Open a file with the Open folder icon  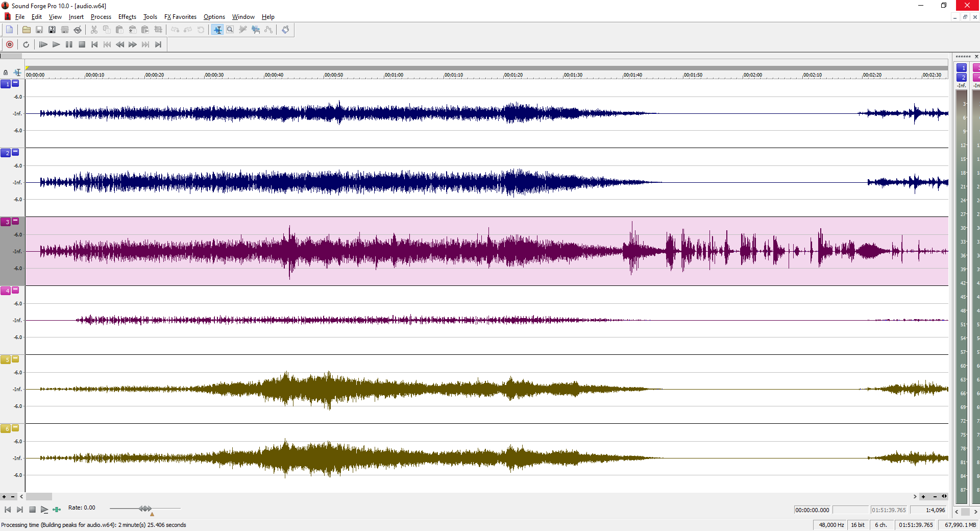[26, 30]
